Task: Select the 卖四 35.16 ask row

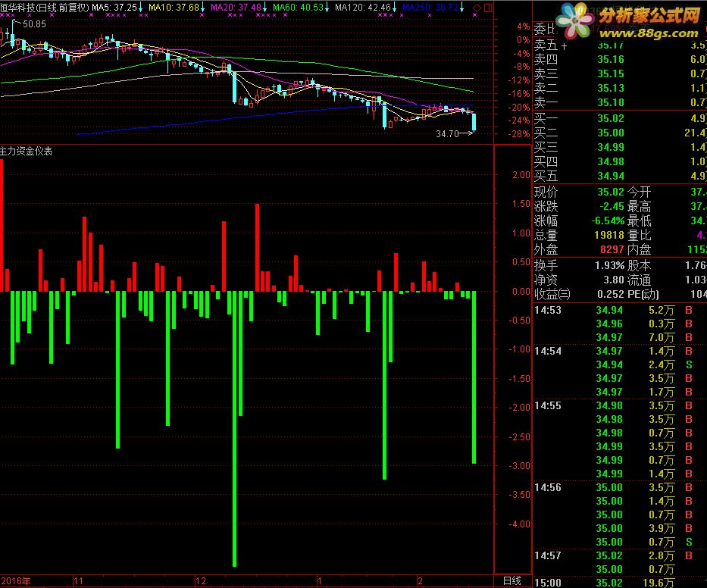Action: (620, 59)
